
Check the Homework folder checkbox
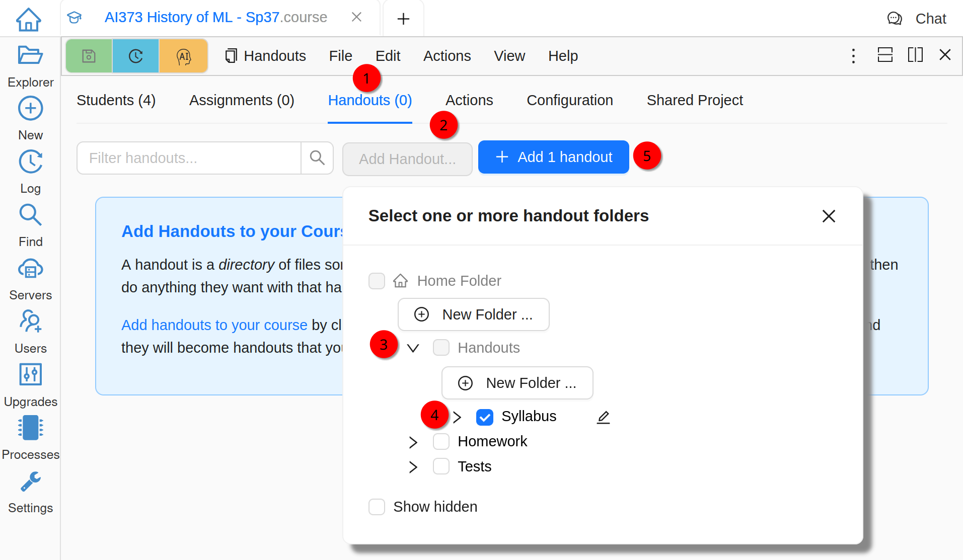441,442
